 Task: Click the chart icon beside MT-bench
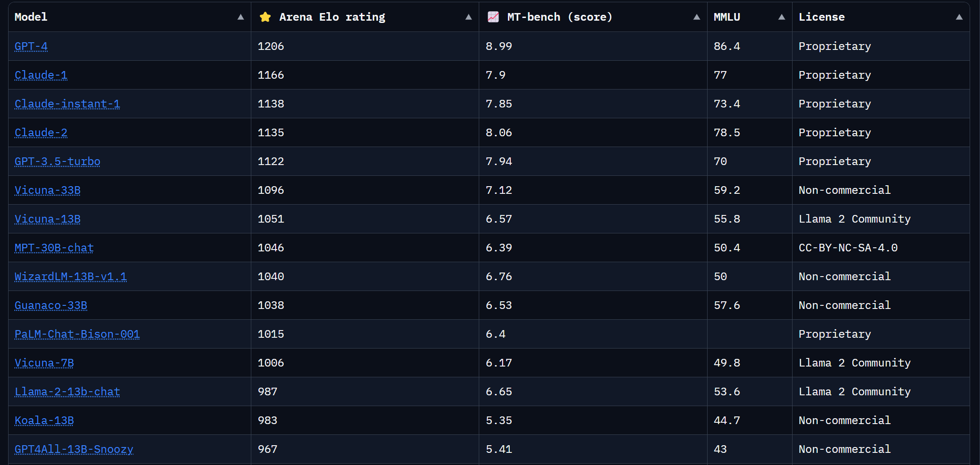493,17
